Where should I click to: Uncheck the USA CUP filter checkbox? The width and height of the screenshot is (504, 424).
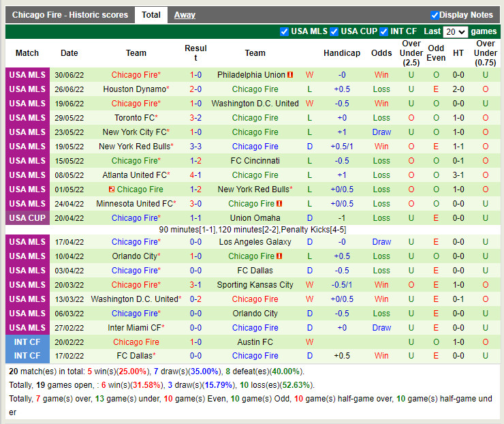click(x=334, y=31)
